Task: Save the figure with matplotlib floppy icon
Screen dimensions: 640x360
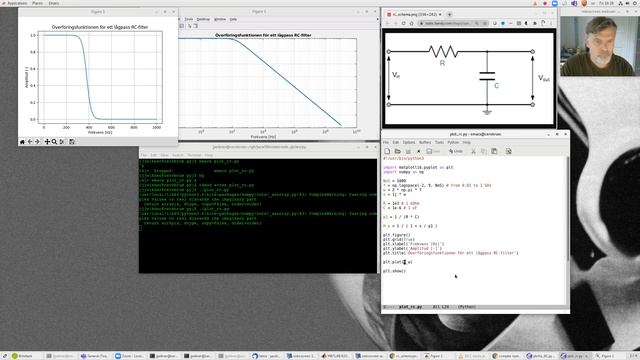Action: coord(72,142)
